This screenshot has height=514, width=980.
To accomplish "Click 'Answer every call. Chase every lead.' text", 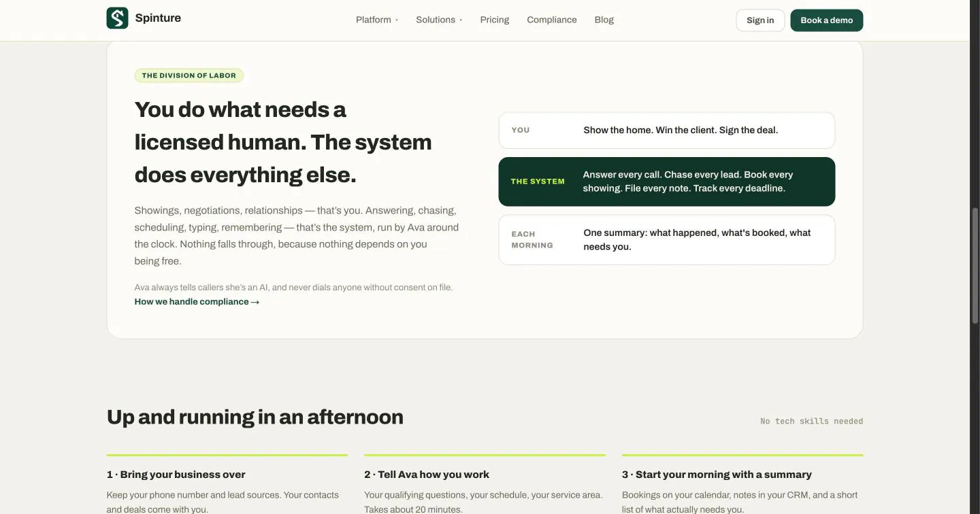I will (688, 182).
